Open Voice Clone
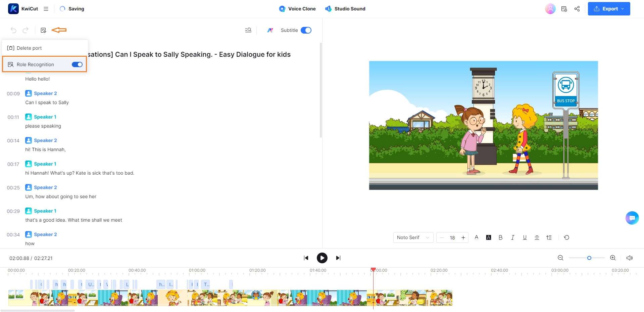Viewport: 644px width, 312px height. 297,9
